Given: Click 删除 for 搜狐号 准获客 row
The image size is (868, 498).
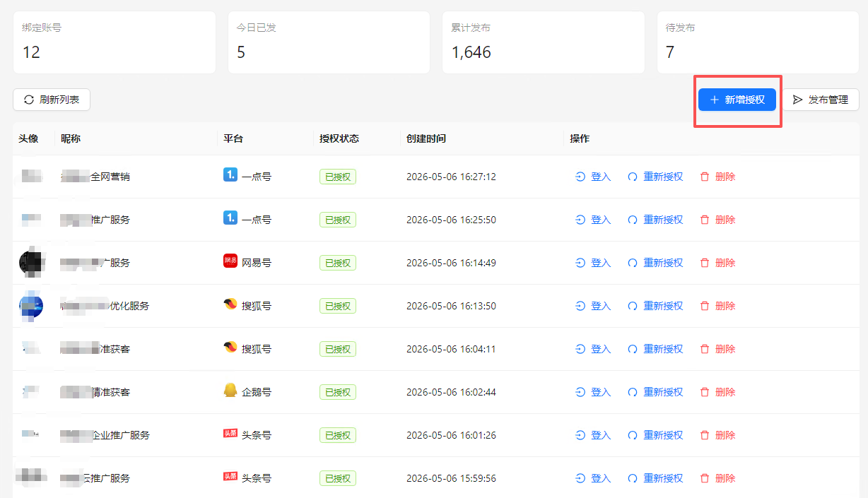Looking at the screenshot, I should (717, 349).
